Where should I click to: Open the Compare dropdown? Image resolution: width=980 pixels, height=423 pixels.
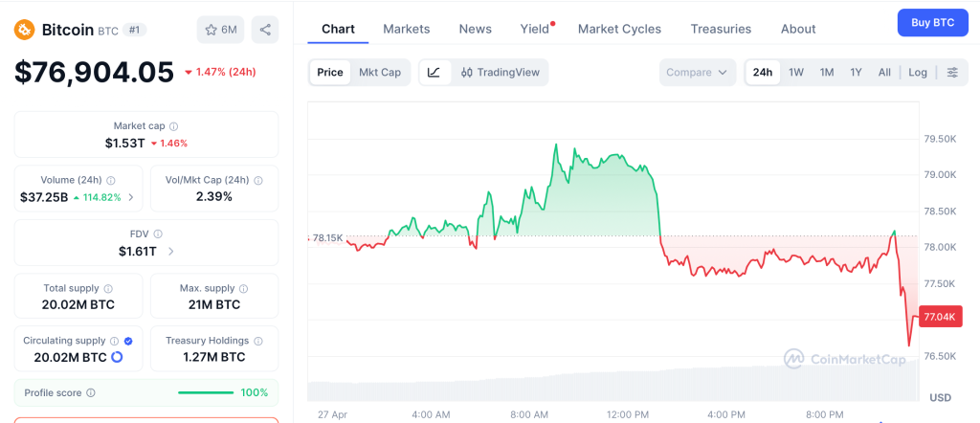(697, 72)
